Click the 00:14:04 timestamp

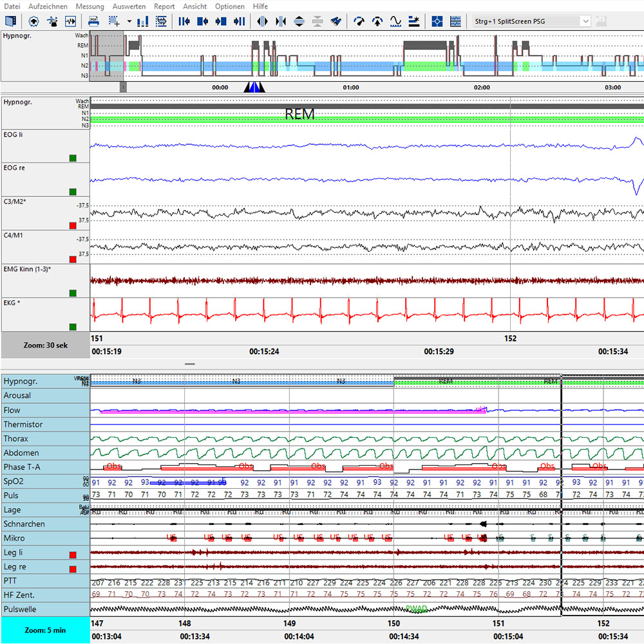299,637
